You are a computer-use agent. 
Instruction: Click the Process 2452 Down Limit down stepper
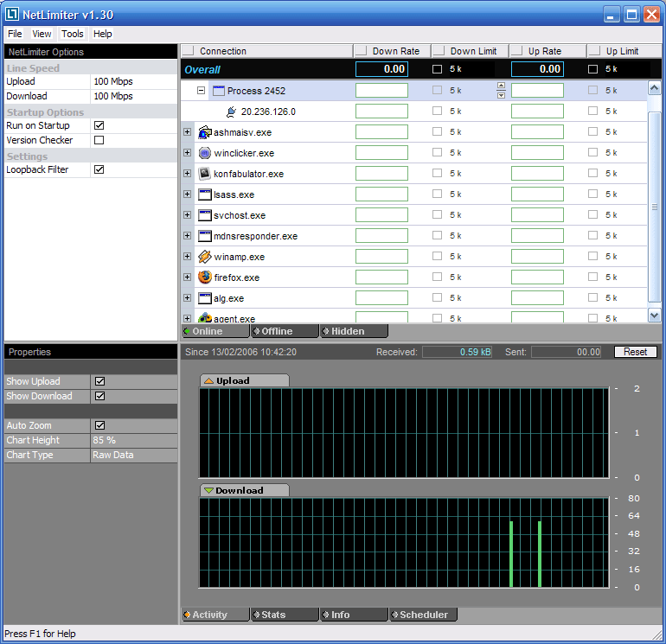501,95
